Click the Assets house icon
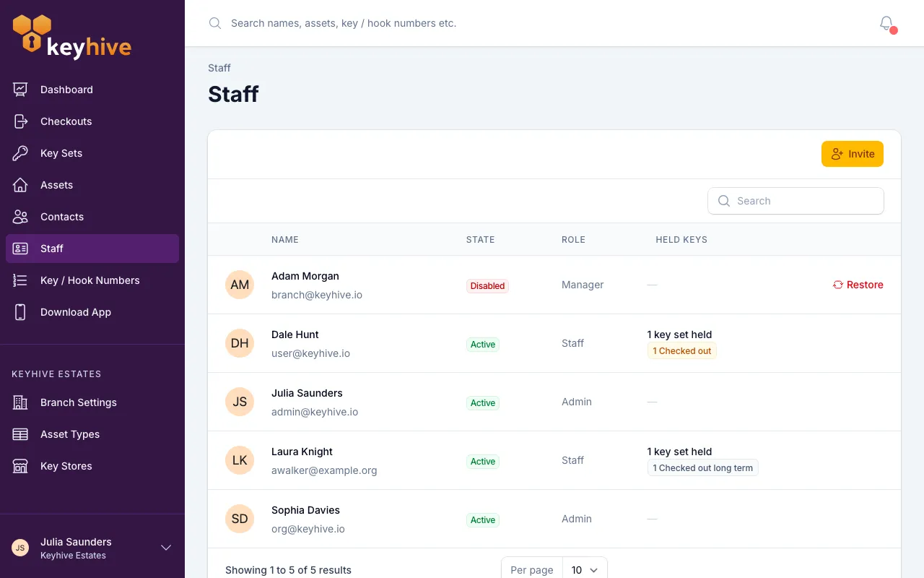 click(20, 185)
